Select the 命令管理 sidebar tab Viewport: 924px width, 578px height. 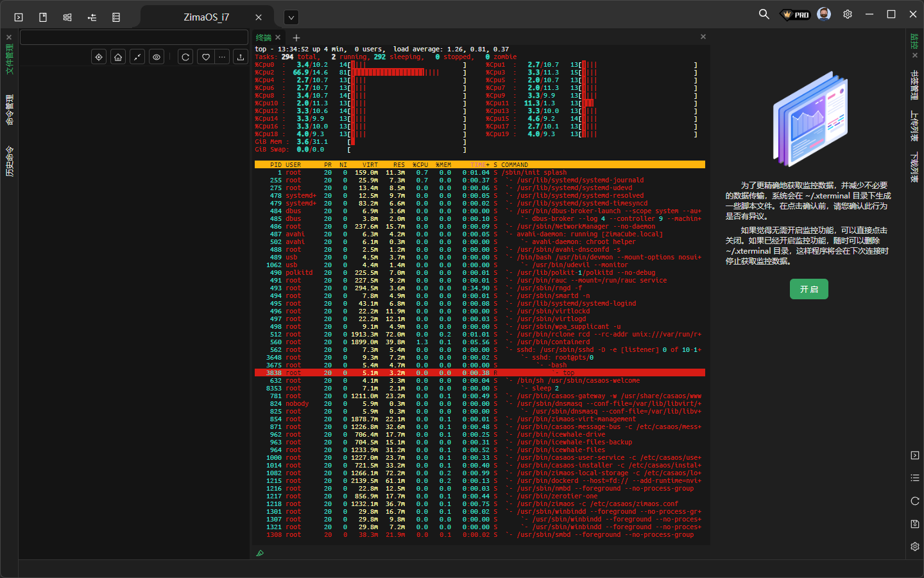[9, 110]
